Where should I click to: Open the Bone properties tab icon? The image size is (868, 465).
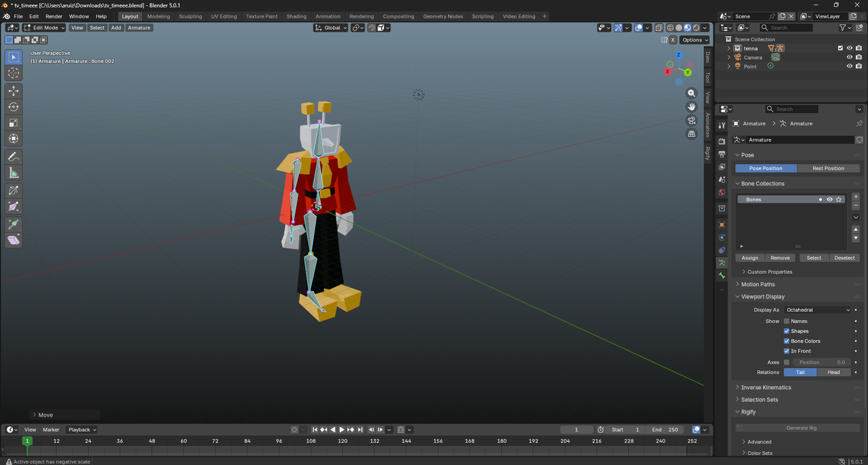pyautogui.click(x=722, y=276)
